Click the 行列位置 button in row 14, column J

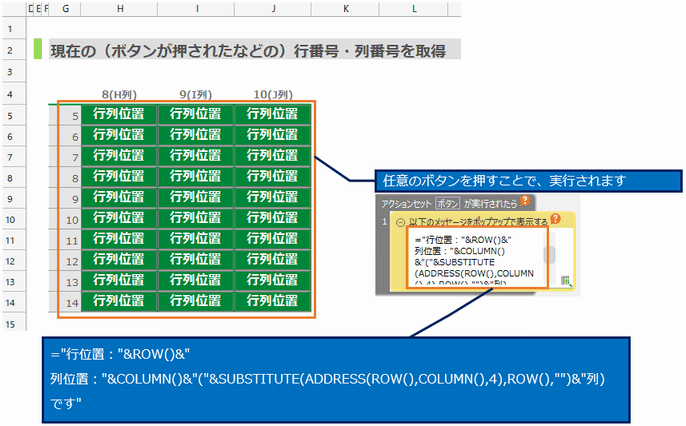[274, 300]
